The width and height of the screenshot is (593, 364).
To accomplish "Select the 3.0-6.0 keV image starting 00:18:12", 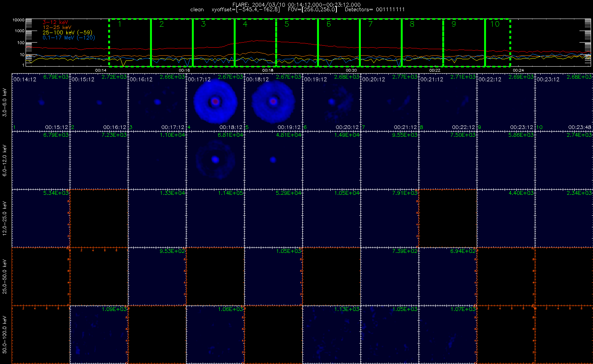I will [x=273, y=102].
